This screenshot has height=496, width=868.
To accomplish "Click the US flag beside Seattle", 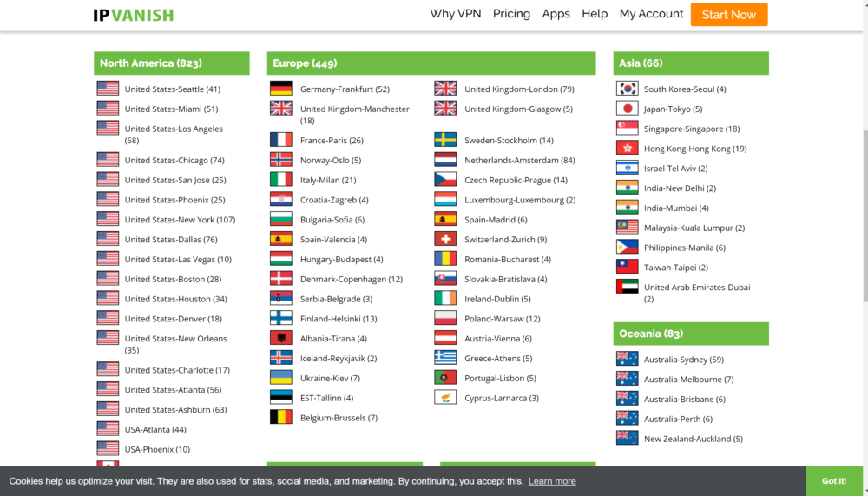I will click(108, 88).
